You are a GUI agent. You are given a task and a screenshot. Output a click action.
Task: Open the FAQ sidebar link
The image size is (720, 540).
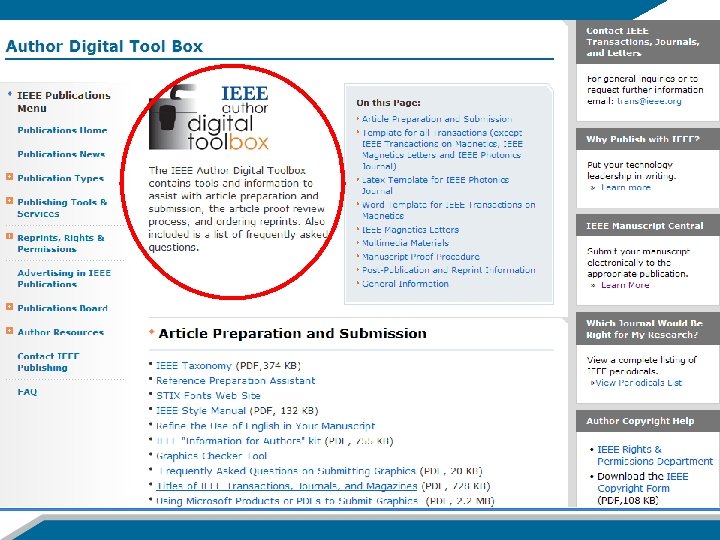(27, 392)
